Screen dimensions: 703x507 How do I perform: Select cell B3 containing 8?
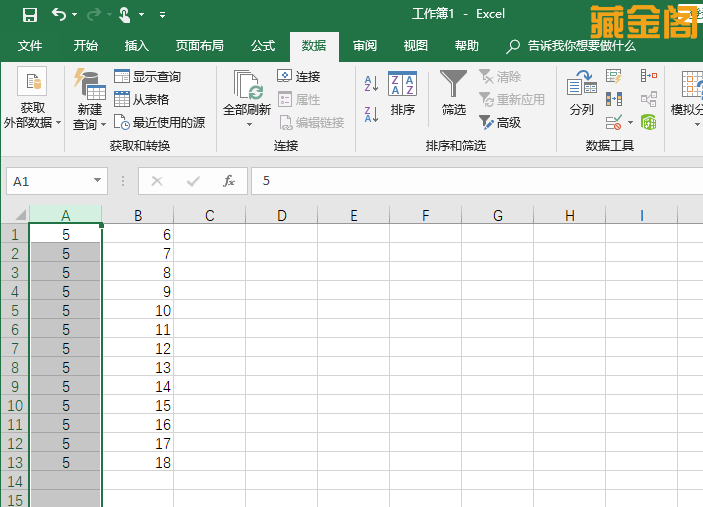(x=138, y=273)
